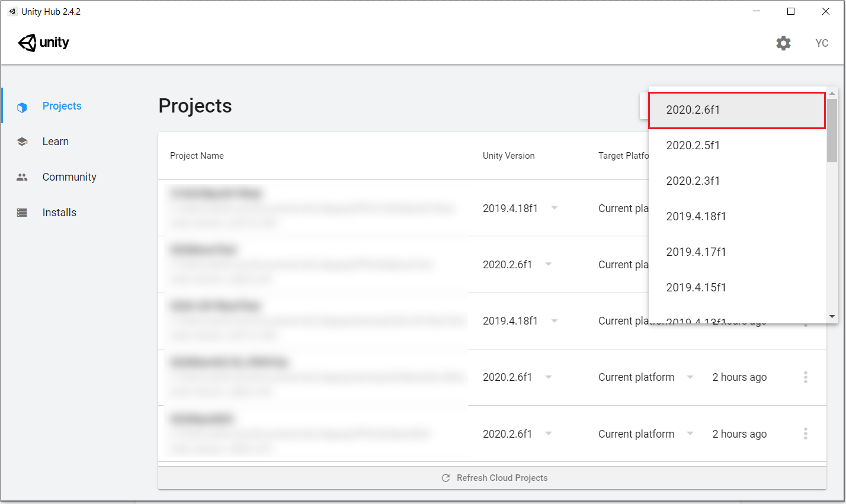Click '2 hours ago' in the fourth project row
This screenshot has height=504, width=846.
coord(739,377)
